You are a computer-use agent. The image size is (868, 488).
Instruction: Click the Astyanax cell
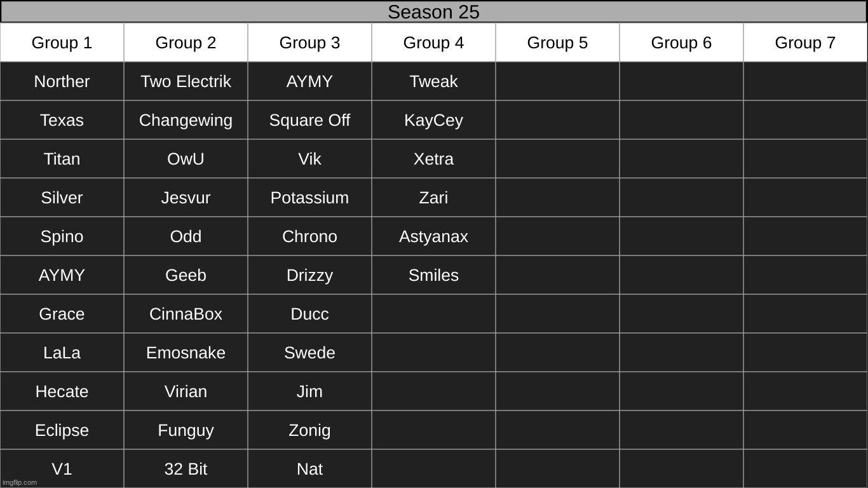[433, 236]
